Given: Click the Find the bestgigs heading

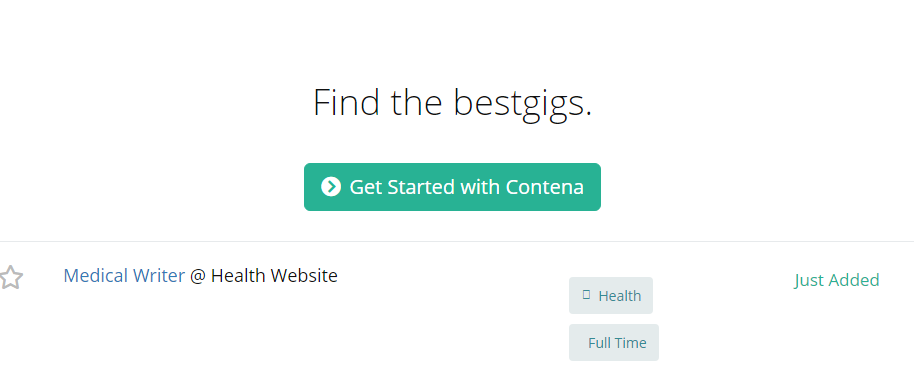Looking at the screenshot, I should click(x=452, y=103).
